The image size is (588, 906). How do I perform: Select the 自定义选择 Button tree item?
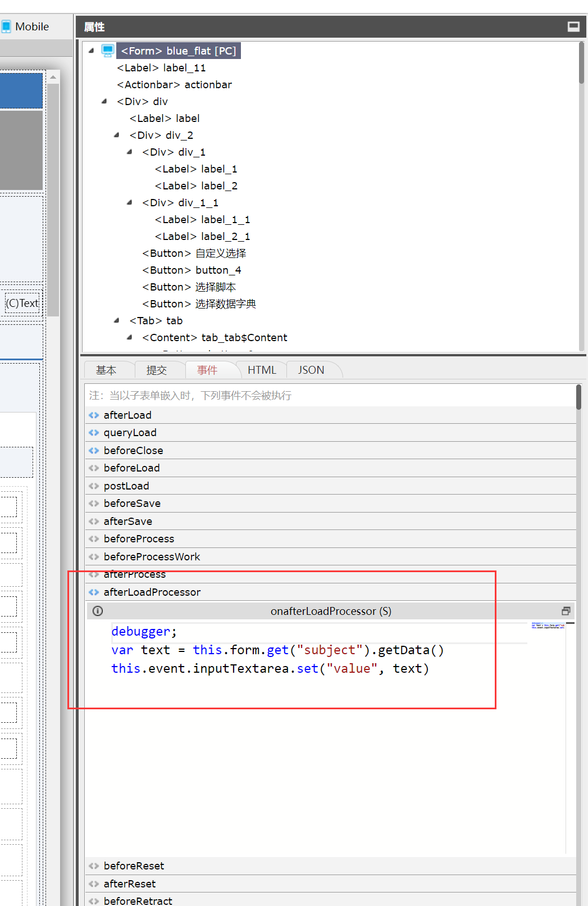(194, 253)
